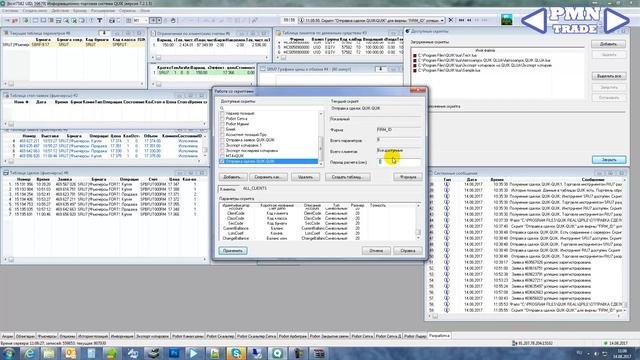Open the QUIK taskbar icon
This screenshot has width=640, height=360.
coord(278,353)
